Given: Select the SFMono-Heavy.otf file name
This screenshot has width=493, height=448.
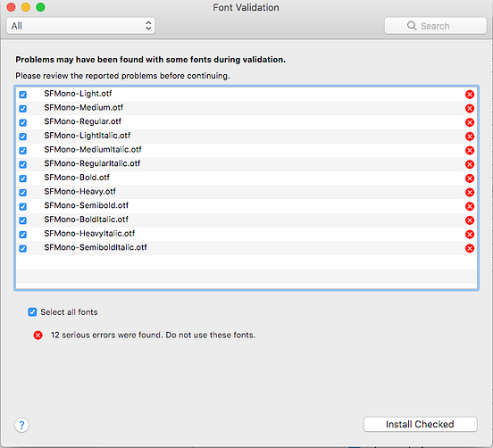Looking at the screenshot, I should (x=79, y=191).
